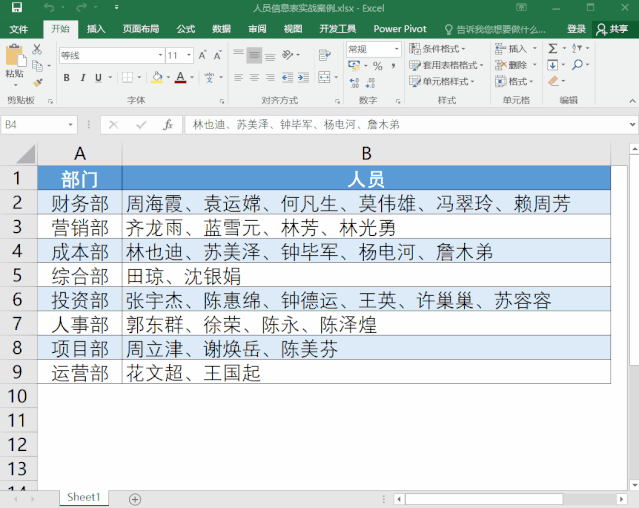Click the Find and Select magnifier icon

577,64
